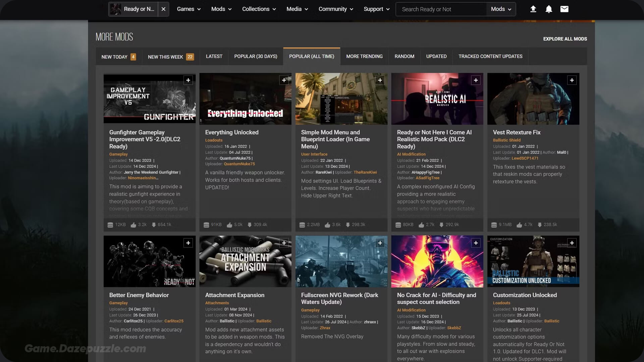Image resolution: width=644 pixels, height=362 pixels.
Task: Switch to the Updated tab
Action: tap(436, 56)
